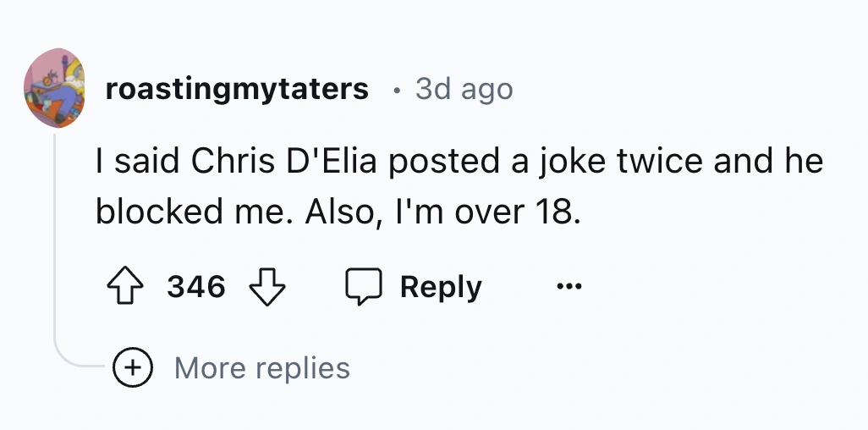Image resolution: width=868 pixels, height=430 pixels.
Task: Expand "More replies" text link
Action: click(261, 368)
